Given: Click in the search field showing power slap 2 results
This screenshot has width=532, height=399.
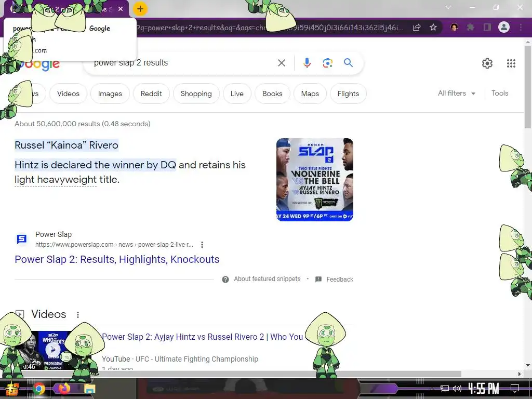Looking at the screenshot, I should 183,63.
